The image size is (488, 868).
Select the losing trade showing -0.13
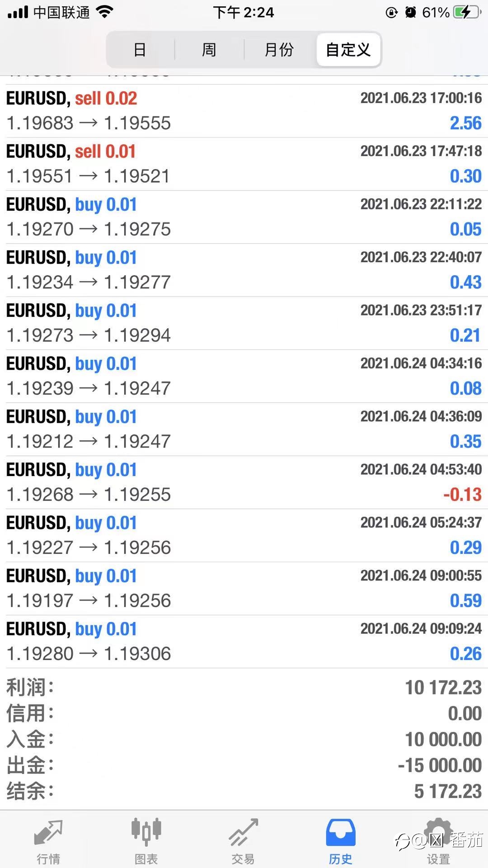tap(244, 482)
